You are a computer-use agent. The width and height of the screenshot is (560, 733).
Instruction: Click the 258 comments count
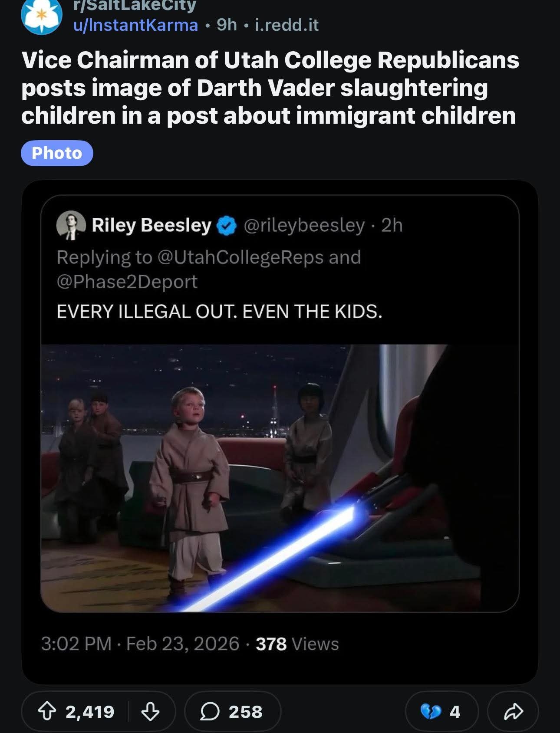(246, 712)
